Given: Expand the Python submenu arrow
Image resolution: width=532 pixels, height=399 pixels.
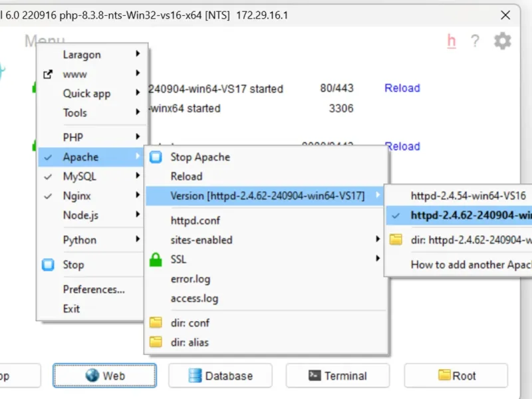Looking at the screenshot, I should click(138, 239).
